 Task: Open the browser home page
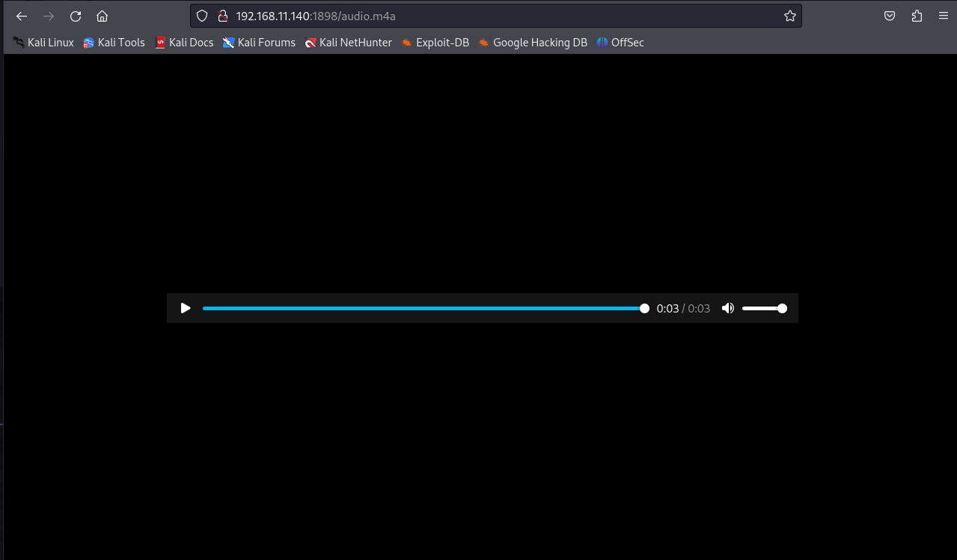click(x=103, y=16)
